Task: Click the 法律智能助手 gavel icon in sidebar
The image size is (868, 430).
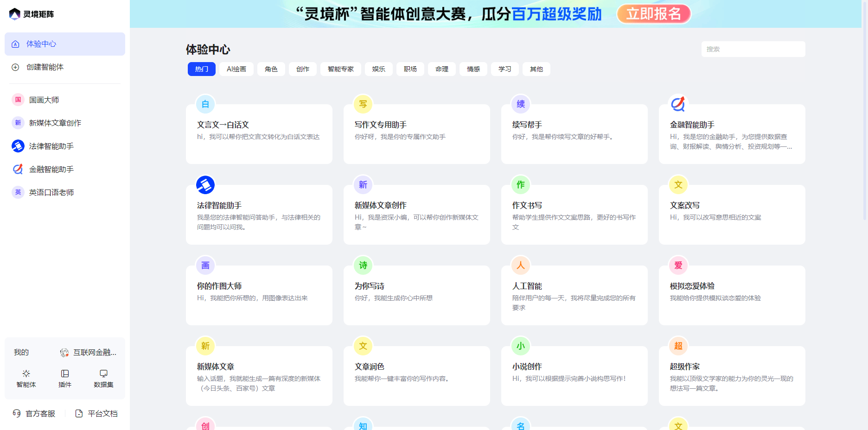Action: pyautogui.click(x=18, y=146)
